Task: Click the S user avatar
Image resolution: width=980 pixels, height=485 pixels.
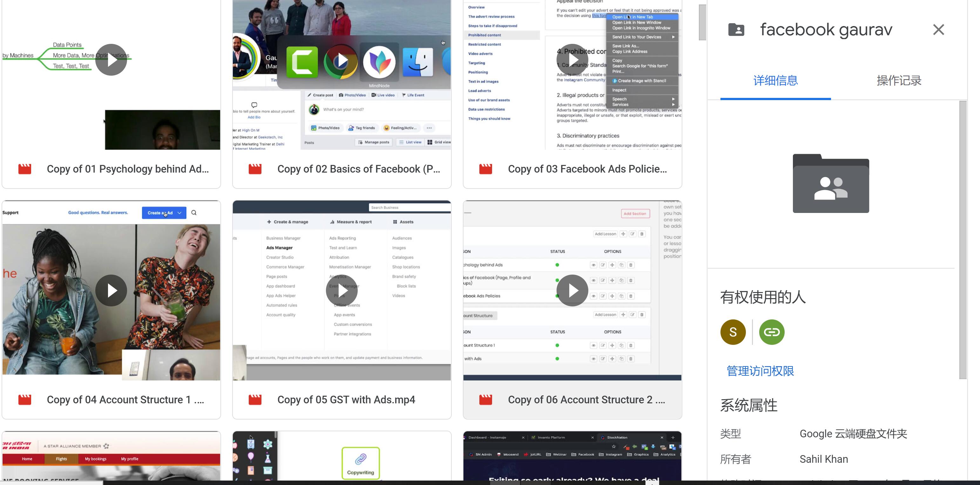Action: point(733,332)
